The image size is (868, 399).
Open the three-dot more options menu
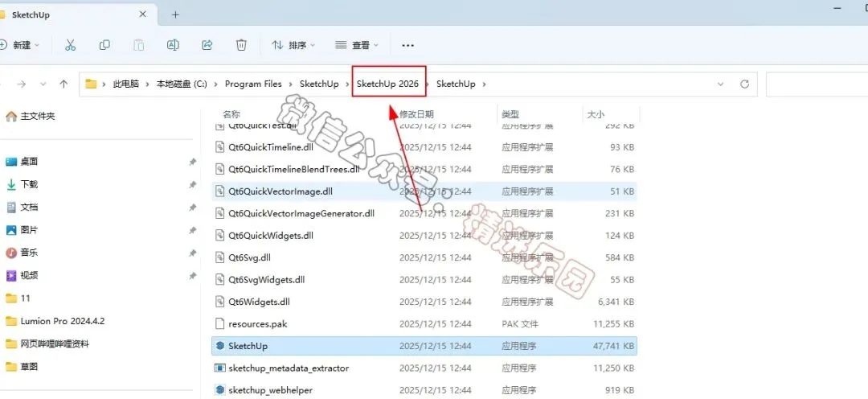point(408,45)
